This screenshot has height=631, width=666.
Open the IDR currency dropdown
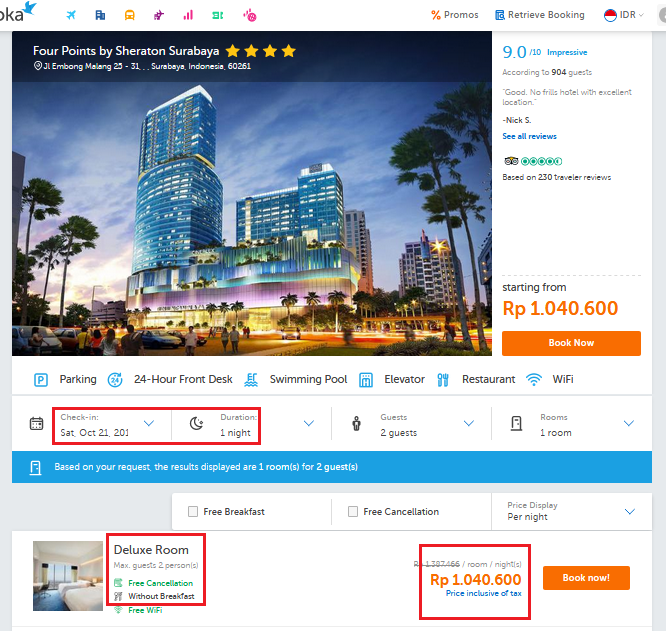pos(624,15)
